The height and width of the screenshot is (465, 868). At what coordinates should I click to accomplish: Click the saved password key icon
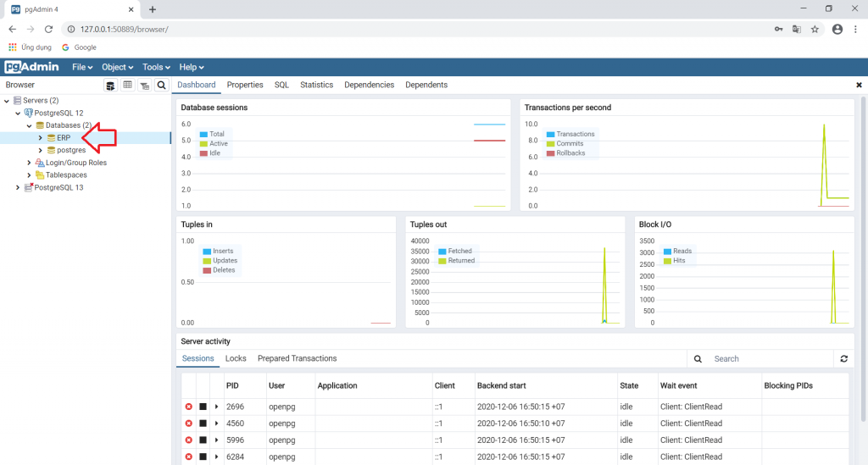point(778,30)
